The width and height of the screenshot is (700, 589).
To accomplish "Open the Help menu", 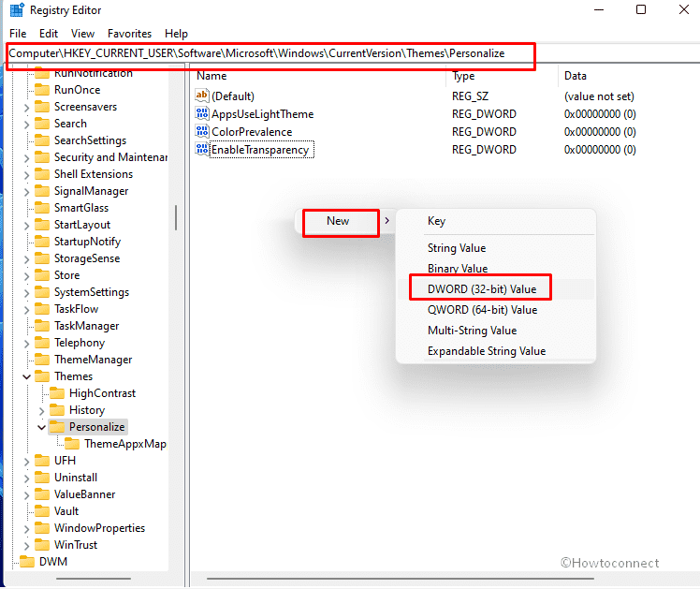I will click(x=176, y=34).
